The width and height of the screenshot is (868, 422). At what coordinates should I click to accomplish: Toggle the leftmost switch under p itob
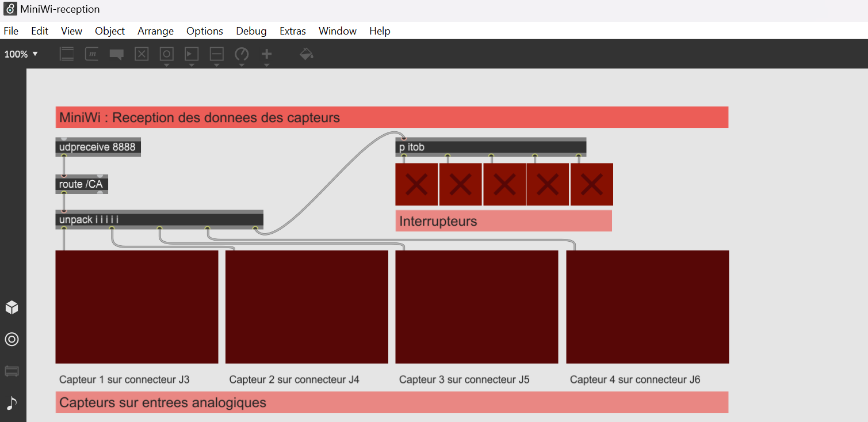416,184
